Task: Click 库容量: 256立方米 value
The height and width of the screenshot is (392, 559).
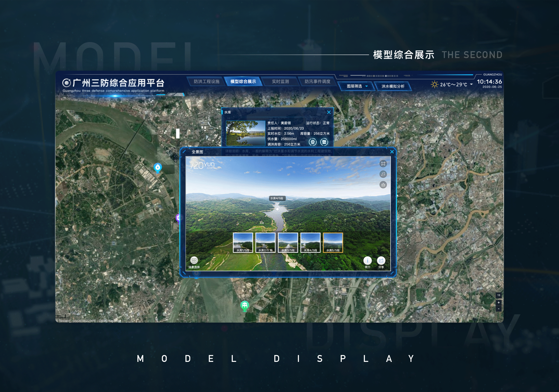Action: click(315, 134)
